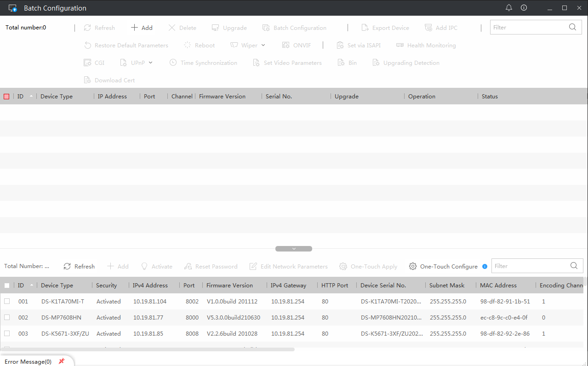Expand the Wiper dropdown arrow

tap(263, 45)
